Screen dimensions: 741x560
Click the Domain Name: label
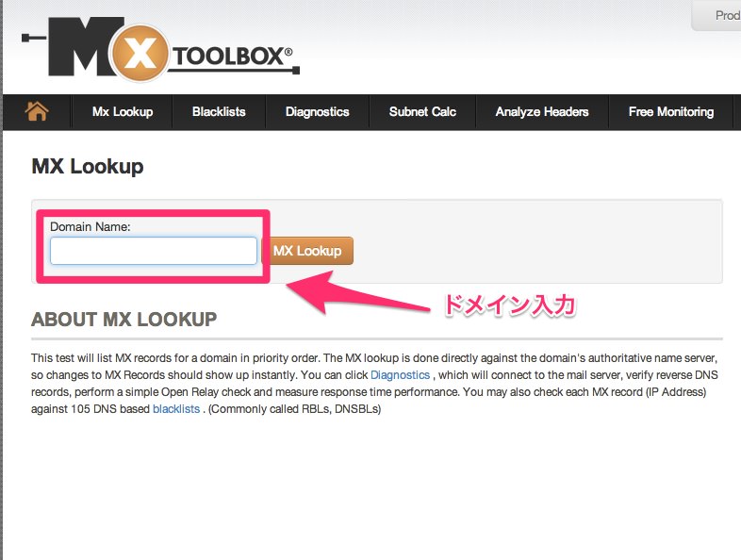point(91,227)
